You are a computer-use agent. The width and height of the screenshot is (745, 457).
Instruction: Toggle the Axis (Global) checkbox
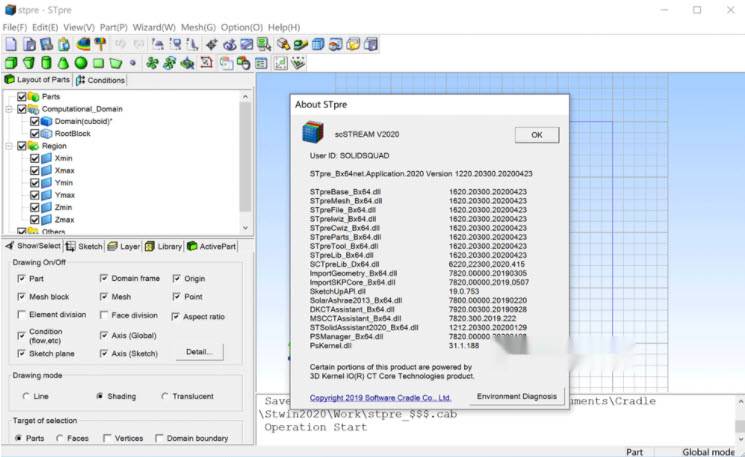[104, 335]
